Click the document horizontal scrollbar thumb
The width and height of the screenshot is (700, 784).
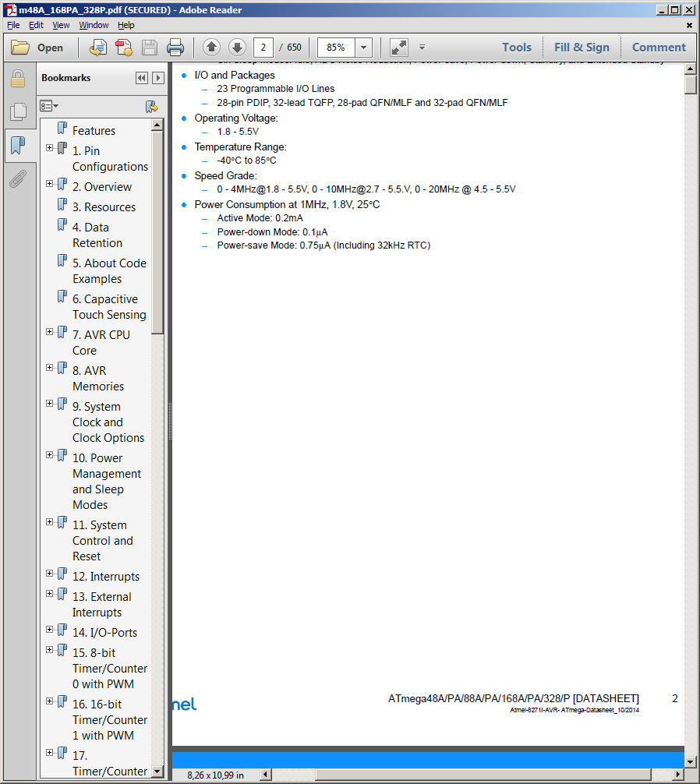point(483,775)
